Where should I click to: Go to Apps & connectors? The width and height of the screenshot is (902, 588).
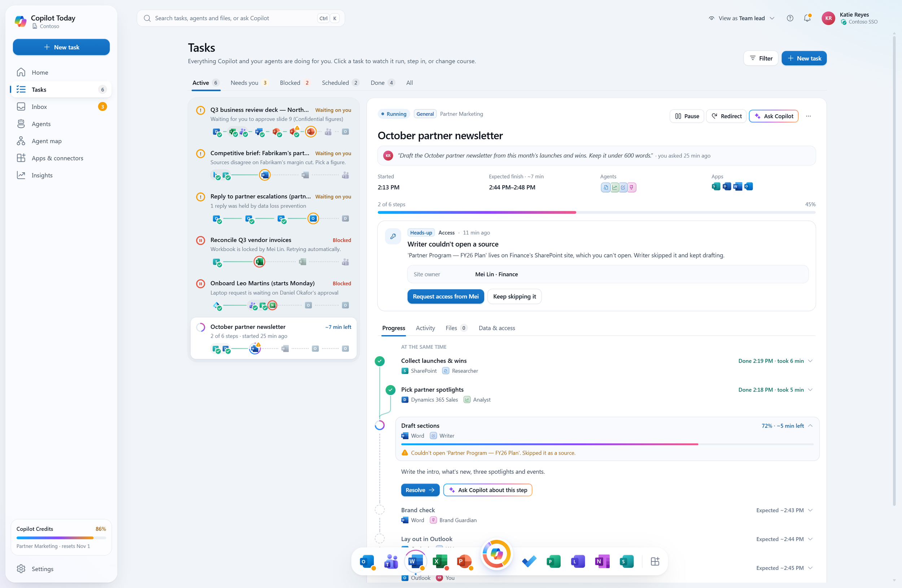tap(61, 158)
